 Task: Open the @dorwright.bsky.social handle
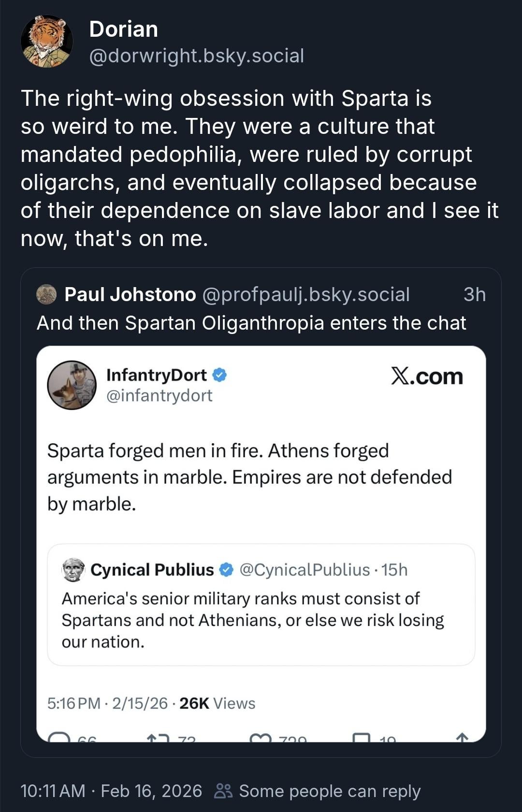point(196,56)
